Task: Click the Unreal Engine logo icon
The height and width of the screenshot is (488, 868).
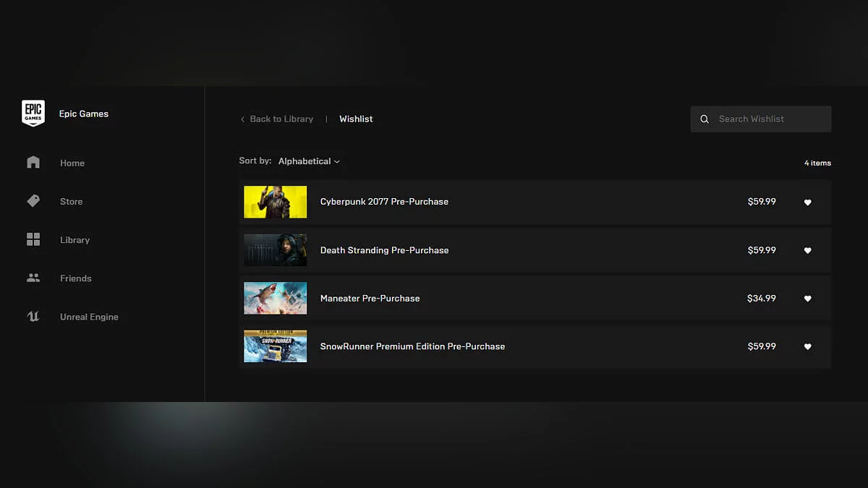Action: pyautogui.click(x=33, y=316)
